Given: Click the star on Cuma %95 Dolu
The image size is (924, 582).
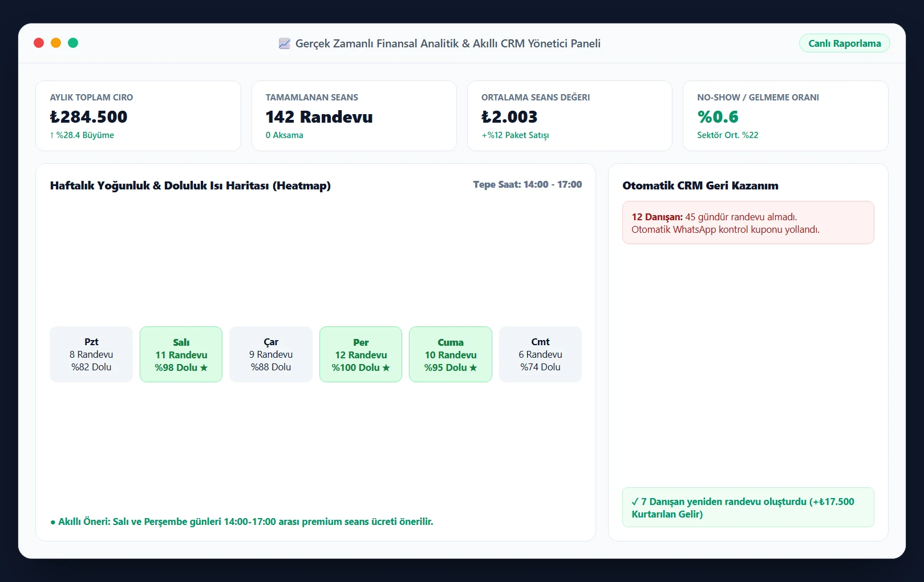Looking at the screenshot, I should (x=473, y=367).
